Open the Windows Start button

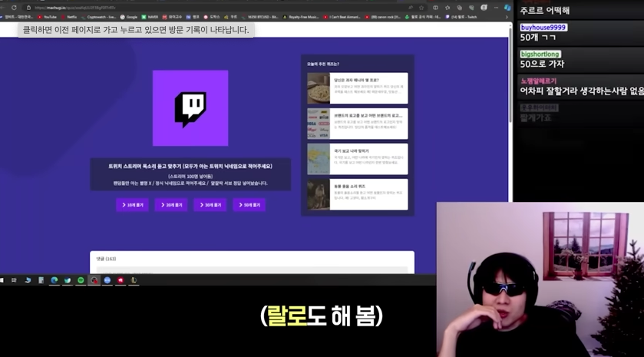2,280
